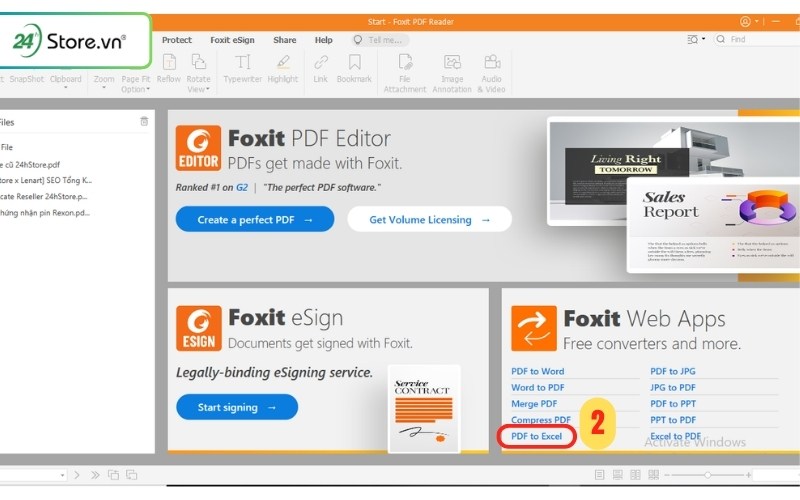
Task: Click the Foxit eSign orange logo
Action: click(x=199, y=328)
